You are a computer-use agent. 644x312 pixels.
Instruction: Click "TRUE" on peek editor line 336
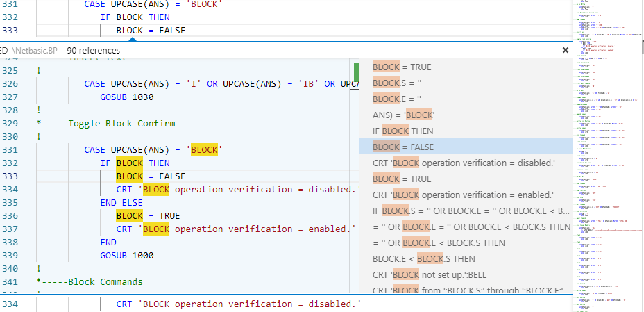click(x=169, y=216)
